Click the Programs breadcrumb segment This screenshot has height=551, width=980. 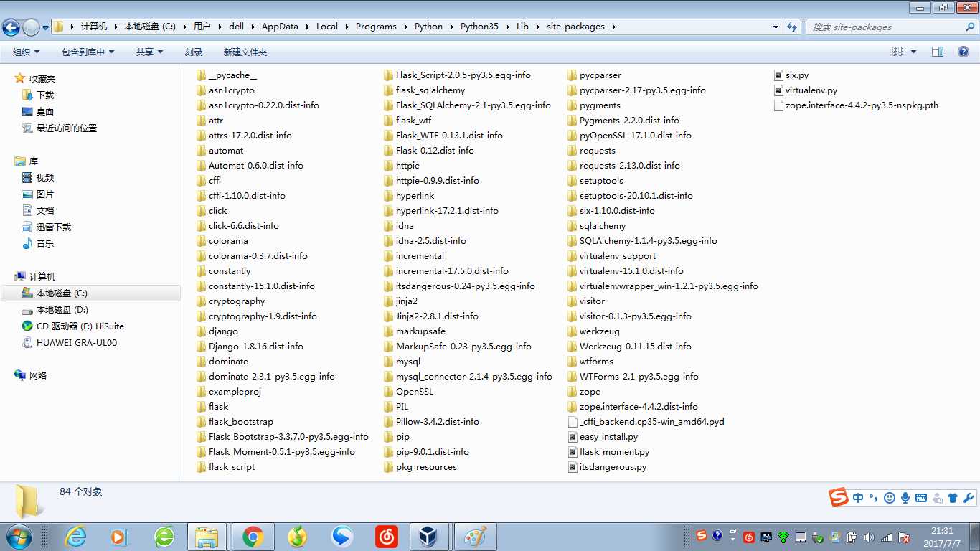click(376, 27)
